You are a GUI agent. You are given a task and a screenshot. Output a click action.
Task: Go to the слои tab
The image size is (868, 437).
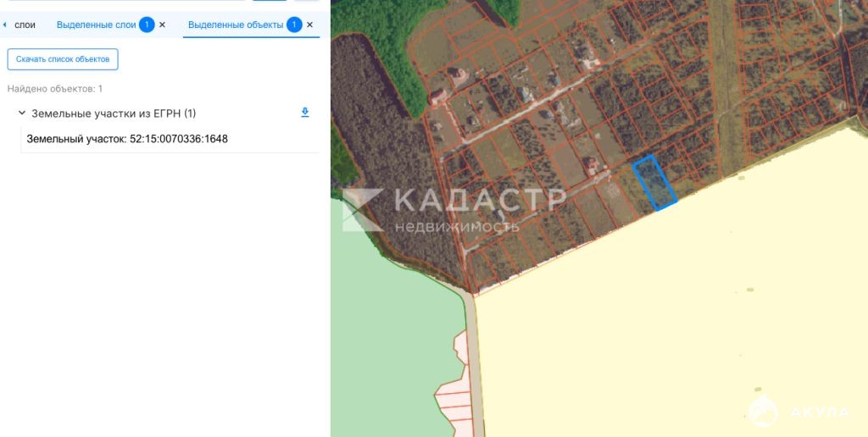tap(25, 25)
